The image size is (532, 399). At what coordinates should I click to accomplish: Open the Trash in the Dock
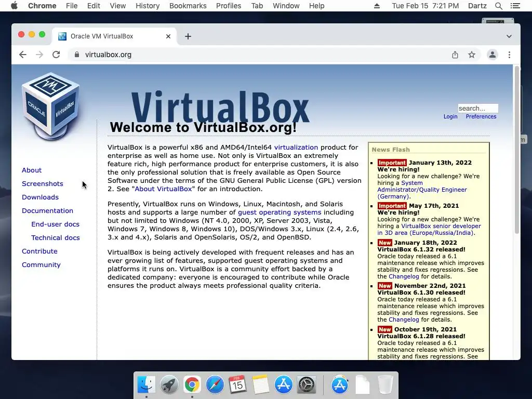pyautogui.click(x=385, y=385)
